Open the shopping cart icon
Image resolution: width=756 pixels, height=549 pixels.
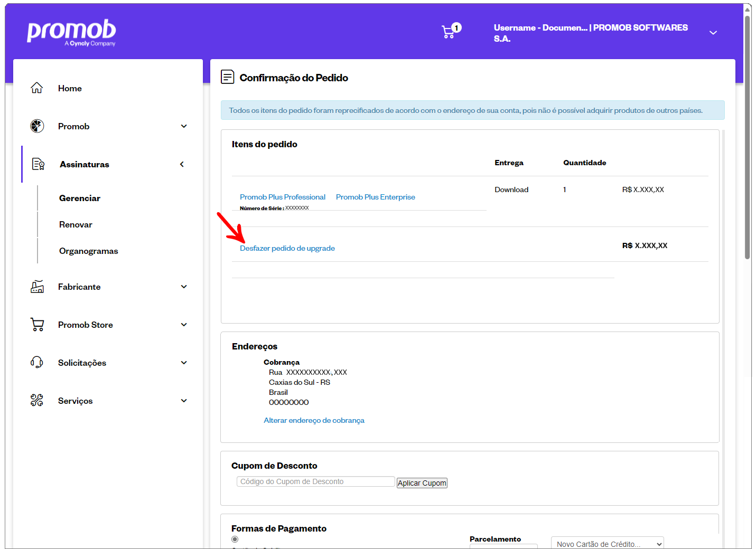(x=448, y=32)
